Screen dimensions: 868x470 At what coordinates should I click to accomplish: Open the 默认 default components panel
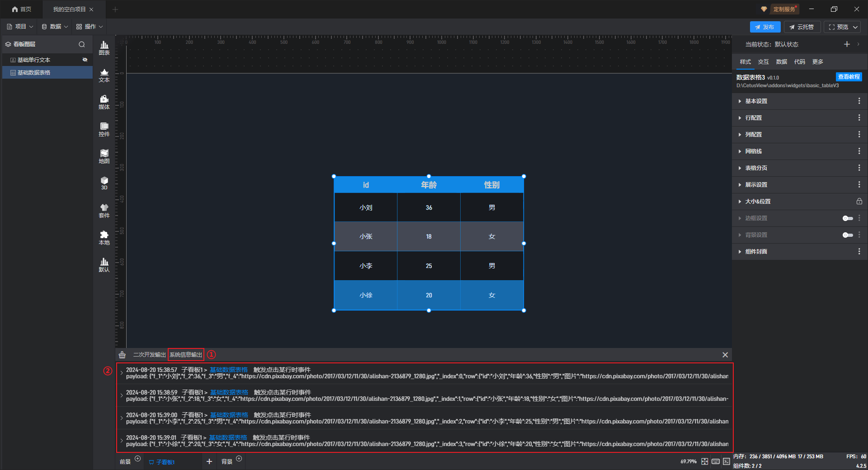click(104, 265)
